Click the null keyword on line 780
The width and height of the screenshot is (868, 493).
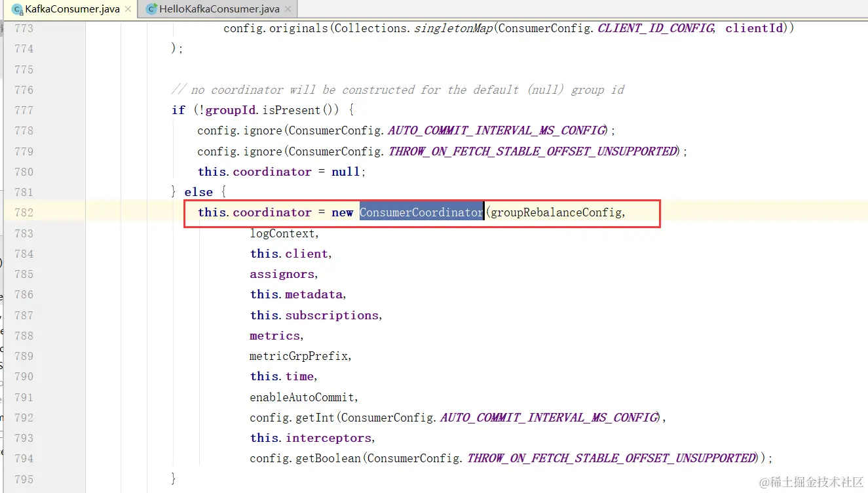coord(346,172)
